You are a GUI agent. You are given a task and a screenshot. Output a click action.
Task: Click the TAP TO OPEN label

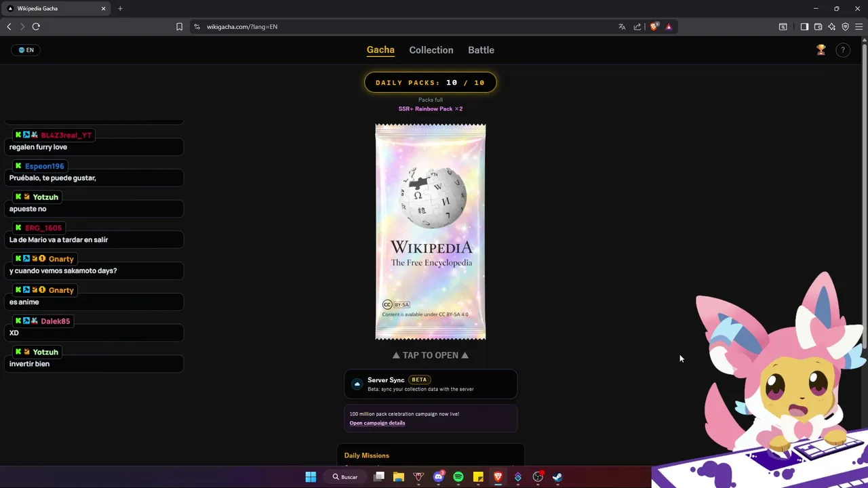[431, 355]
